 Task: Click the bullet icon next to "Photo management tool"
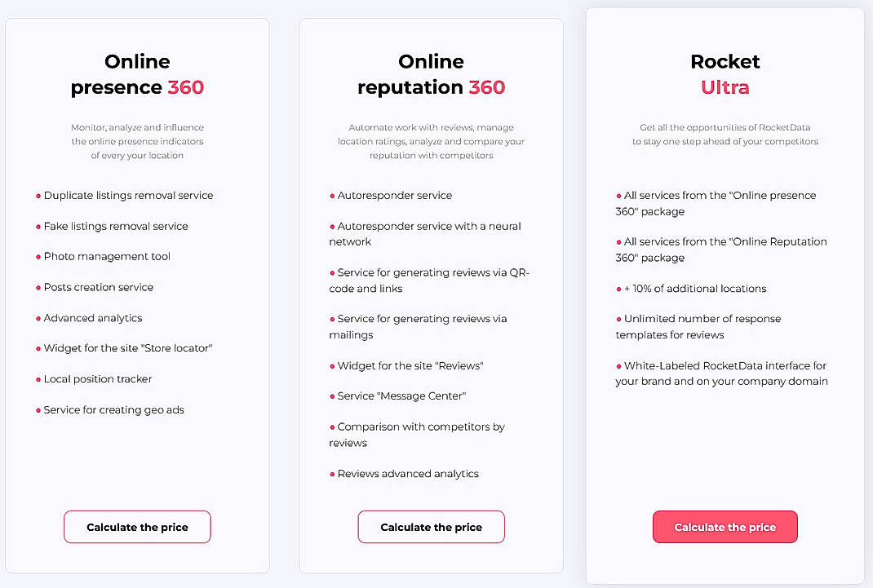point(37,257)
